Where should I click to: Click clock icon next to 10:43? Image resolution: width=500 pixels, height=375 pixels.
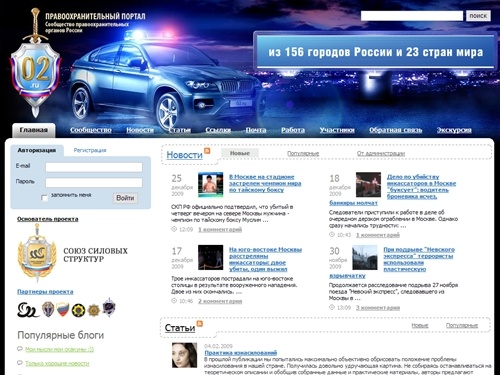pos(332,234)
